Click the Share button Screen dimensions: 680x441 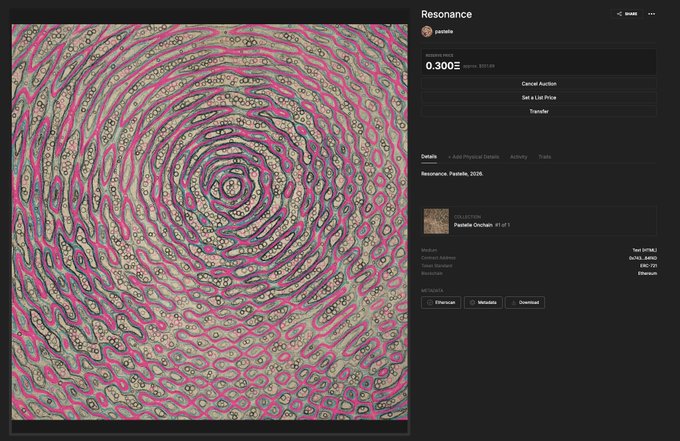pyautogui.click(x=627, y=14)
